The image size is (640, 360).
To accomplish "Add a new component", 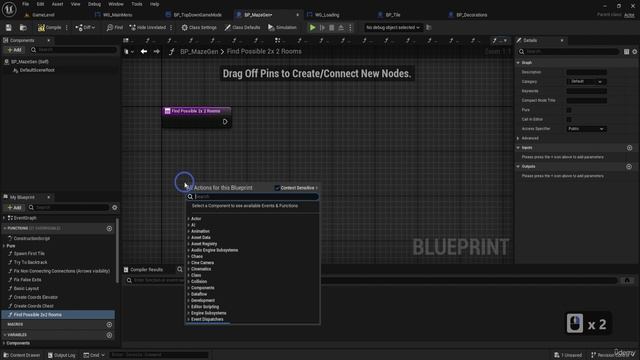I will click(x=14, y=50).
